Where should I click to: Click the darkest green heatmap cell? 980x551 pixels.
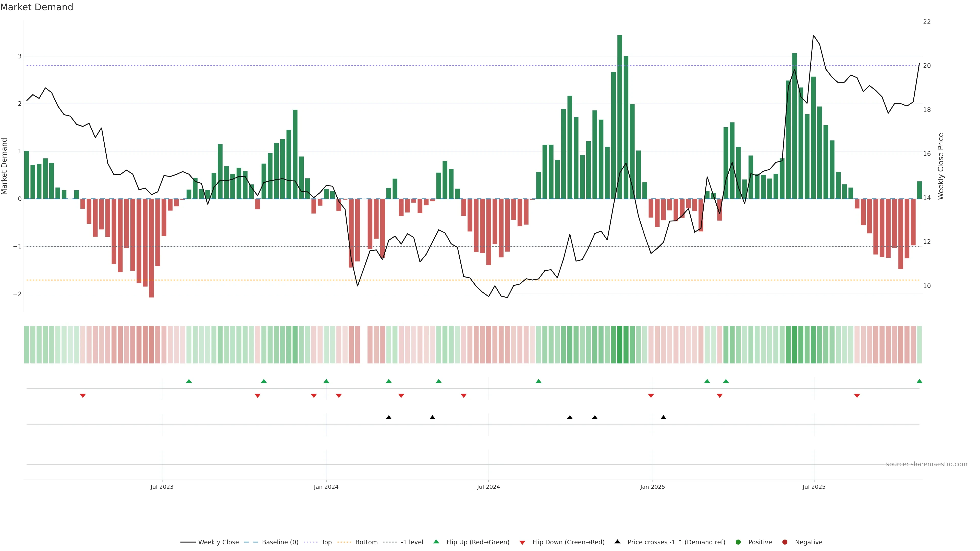(x=620, y=345)
